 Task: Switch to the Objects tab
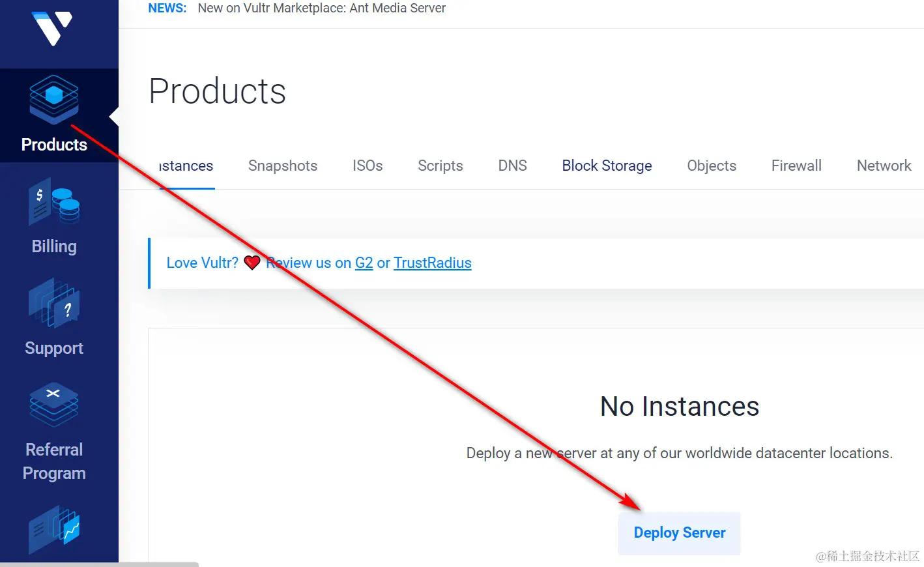712,166
